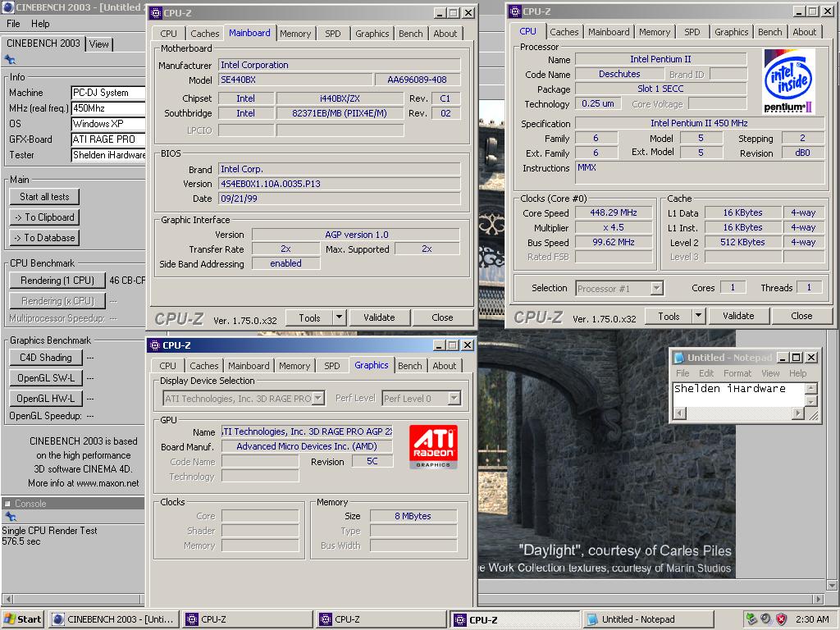Click the Intel Inside Pentium II logo
The height and width of the screenshot is (630, 840).
tap(788, 81)
